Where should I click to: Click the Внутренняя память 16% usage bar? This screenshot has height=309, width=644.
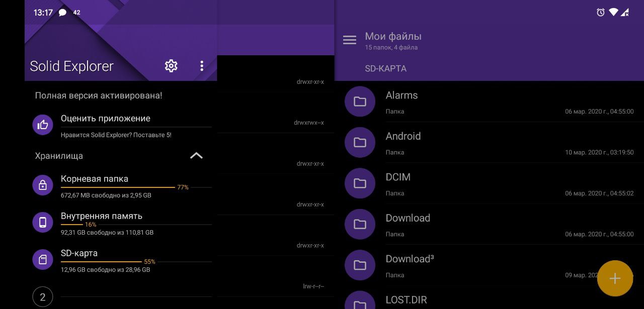coord(136,225)
